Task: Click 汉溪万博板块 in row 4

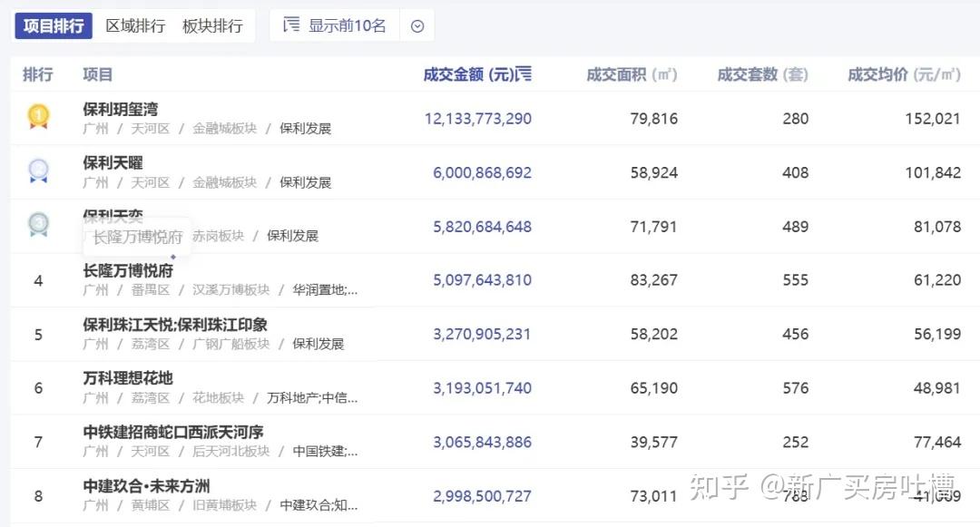Action: coord(231,289)
